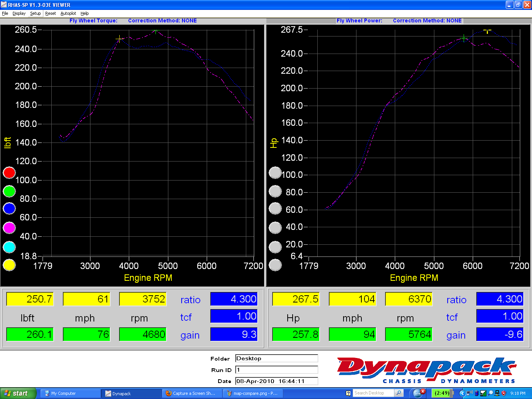Click the Windows start button
Viewport: 532px width, 399px height.
click(18, 393)
